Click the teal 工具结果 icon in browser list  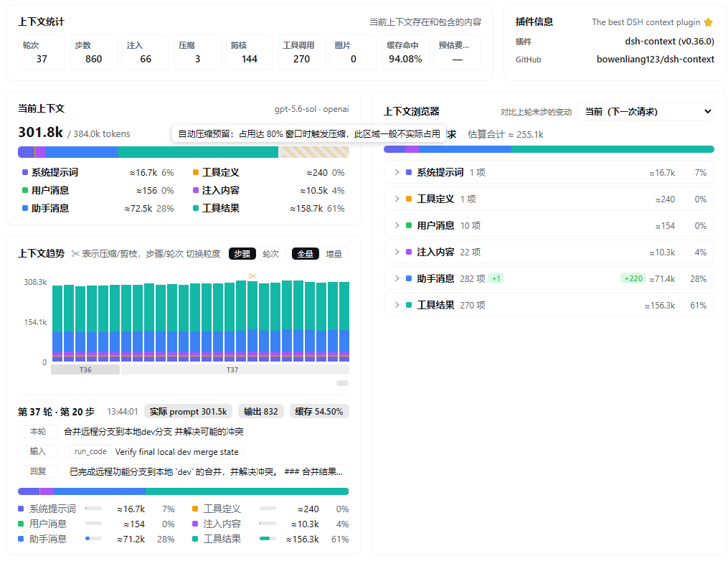coord(409,305)
